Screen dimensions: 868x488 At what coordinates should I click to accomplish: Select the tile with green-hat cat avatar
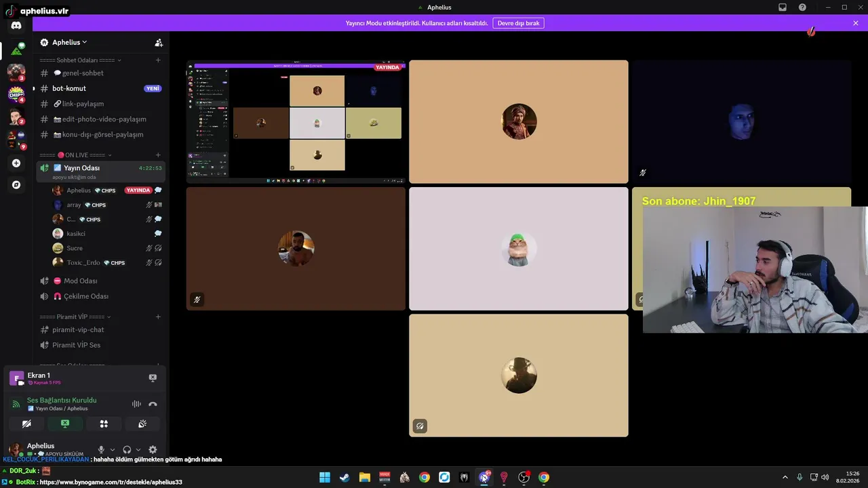click(519, 249)
